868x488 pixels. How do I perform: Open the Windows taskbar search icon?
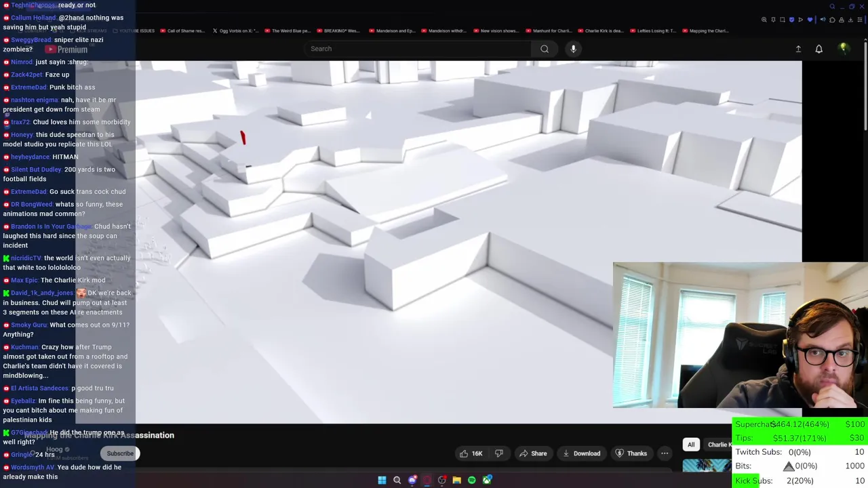397,480
